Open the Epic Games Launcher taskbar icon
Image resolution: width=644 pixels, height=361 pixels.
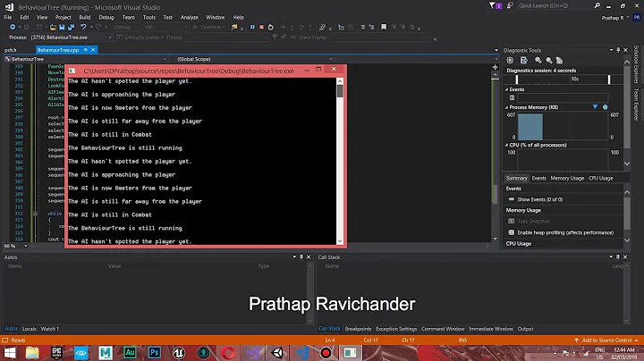pyautogui.click(x=56, y=353)
